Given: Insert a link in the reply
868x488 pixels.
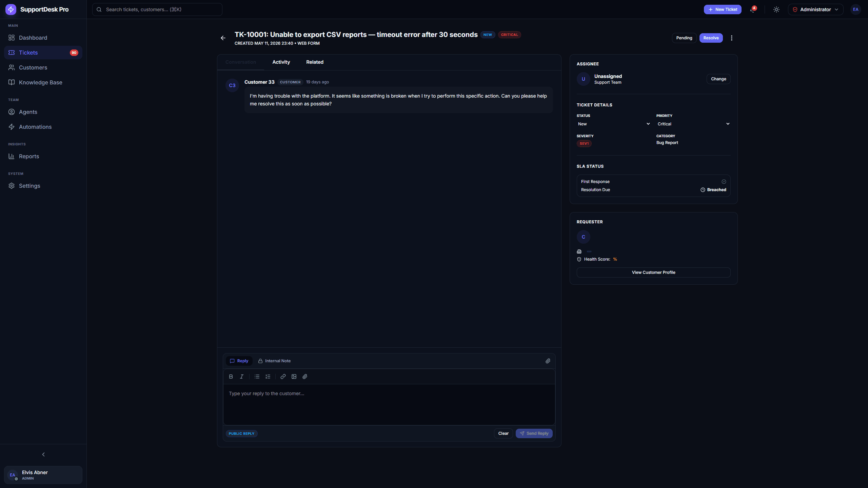Looking at the screenshot, I should coord(283,377).
